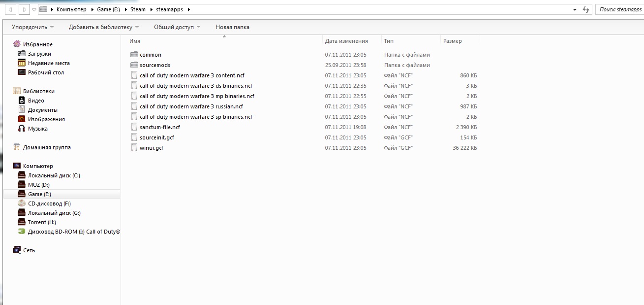Image resolution: width=644 pixels, height=305 pixels.
Task: Click the 2 390 КБ size of sanctum-file.ncf
Action: pyautogui.click(x=466, y=127)
